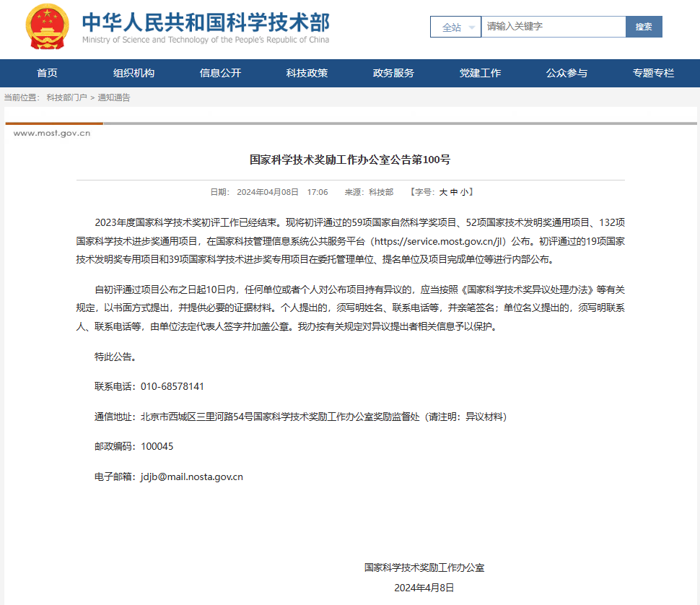The width and height of the screenshot is (700, 605).
Task: Select the 信息公开 menu item
Action: 220,73
